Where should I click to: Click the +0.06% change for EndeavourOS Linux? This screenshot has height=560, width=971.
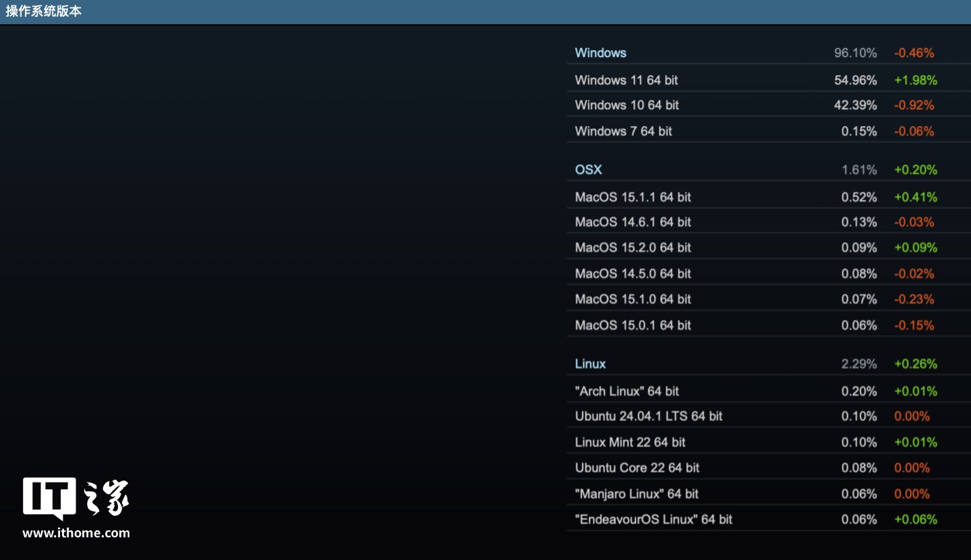point(916,520)
